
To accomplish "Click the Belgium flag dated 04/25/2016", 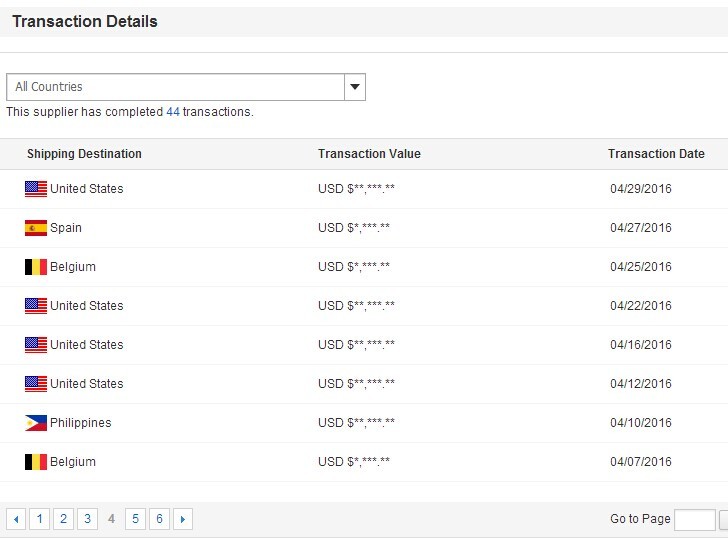I will click(x=36, y=267).
